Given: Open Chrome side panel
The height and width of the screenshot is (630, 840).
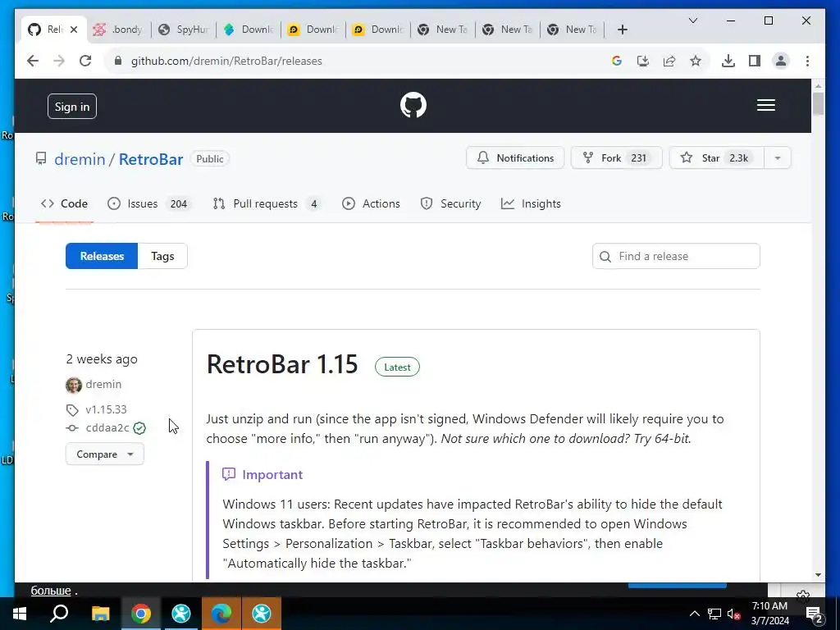Looking at the screenshot, I should tap(755, 61).
